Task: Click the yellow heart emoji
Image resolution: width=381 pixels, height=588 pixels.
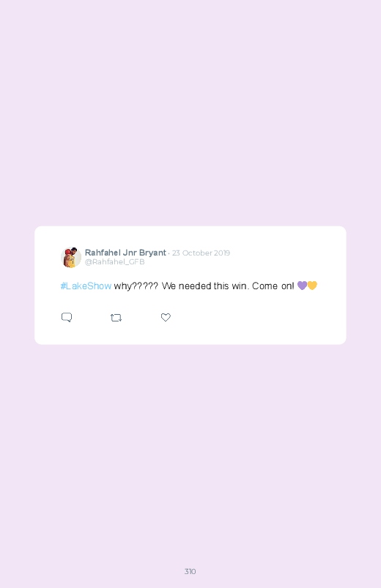Action: (x=312, y=286)
